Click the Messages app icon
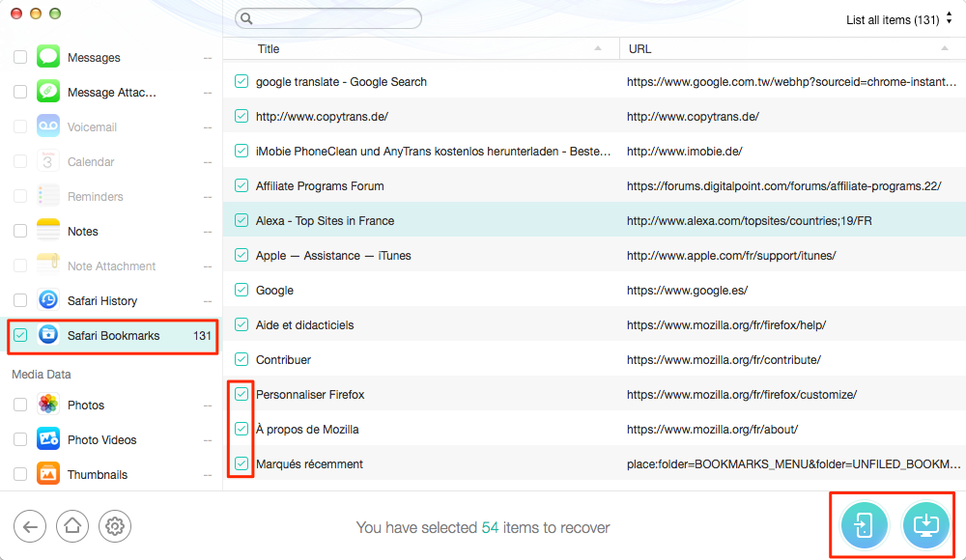 [48, 57]
